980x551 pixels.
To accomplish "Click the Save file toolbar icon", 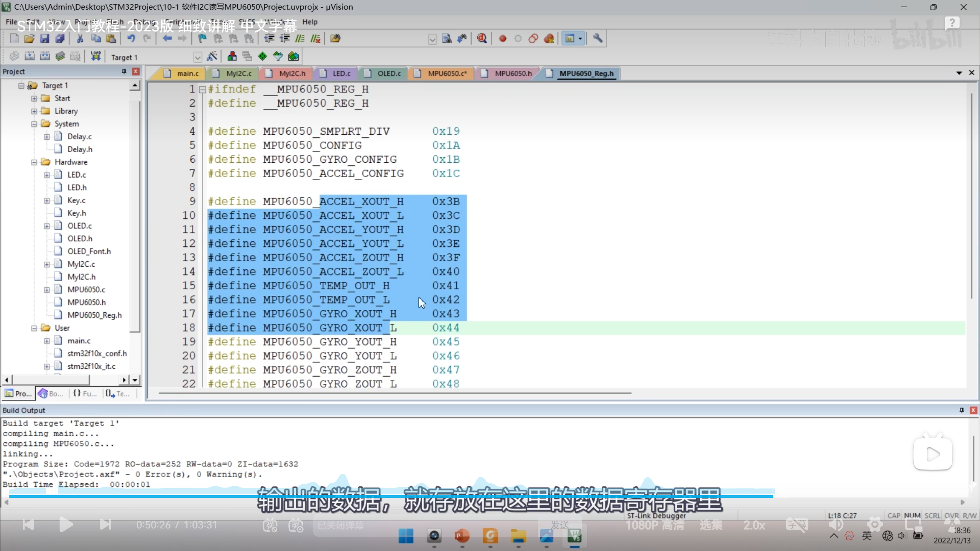I will click(x=44, y=38).
